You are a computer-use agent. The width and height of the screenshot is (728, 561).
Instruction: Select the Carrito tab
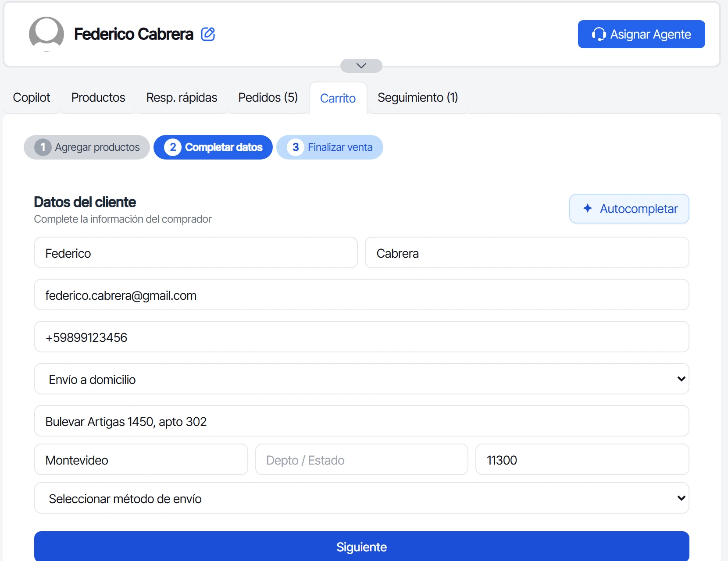pyautogui.click(x=338, y=98)
